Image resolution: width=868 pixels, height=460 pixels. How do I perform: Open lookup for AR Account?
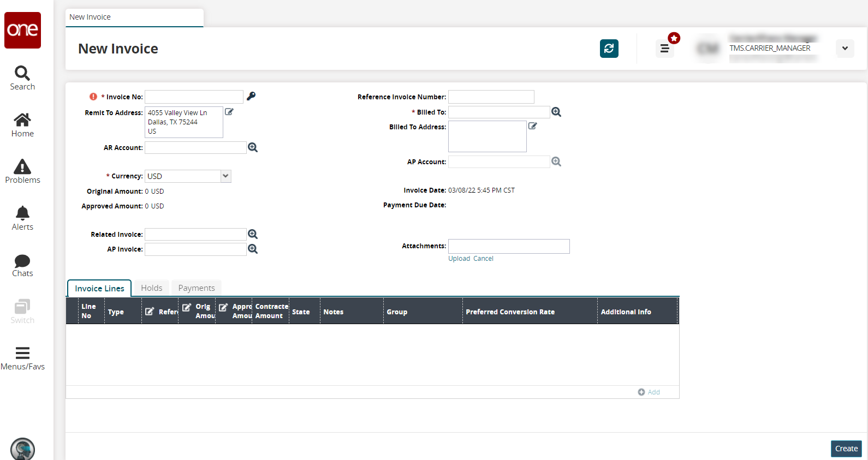pos(253,147)
